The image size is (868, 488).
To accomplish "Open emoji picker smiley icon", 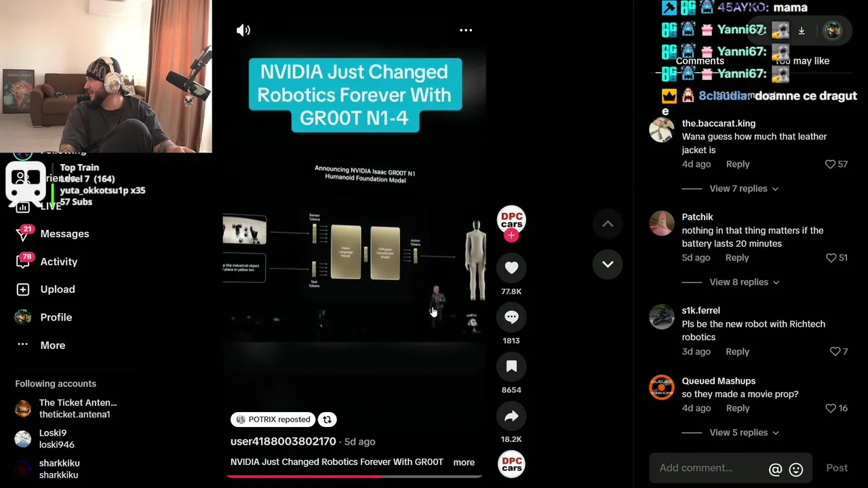I will pos(796,469).
